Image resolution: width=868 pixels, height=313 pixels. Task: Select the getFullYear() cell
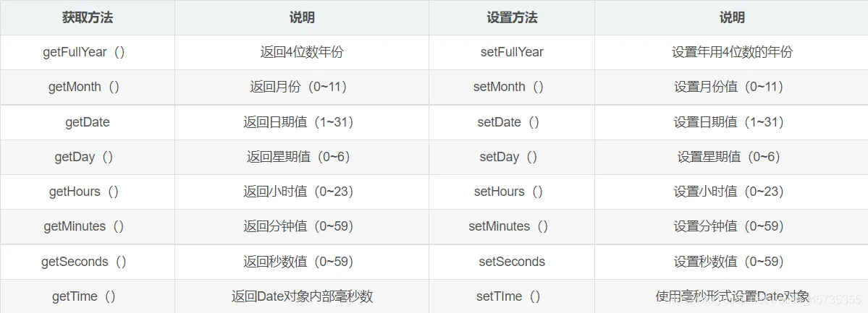coord(84,52)
